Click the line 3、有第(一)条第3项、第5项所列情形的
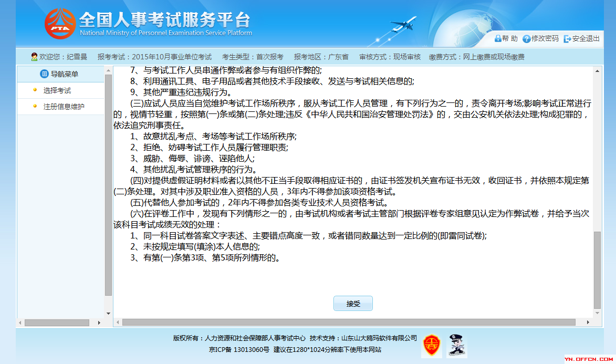 pyautogui.click(x=205, y=257)
